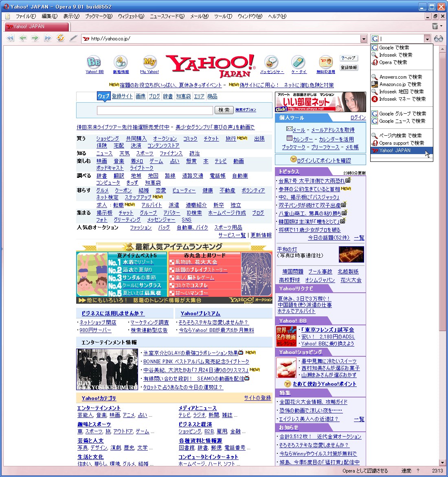Select Google で検索 from search list
448x477 pixels.
402,47
